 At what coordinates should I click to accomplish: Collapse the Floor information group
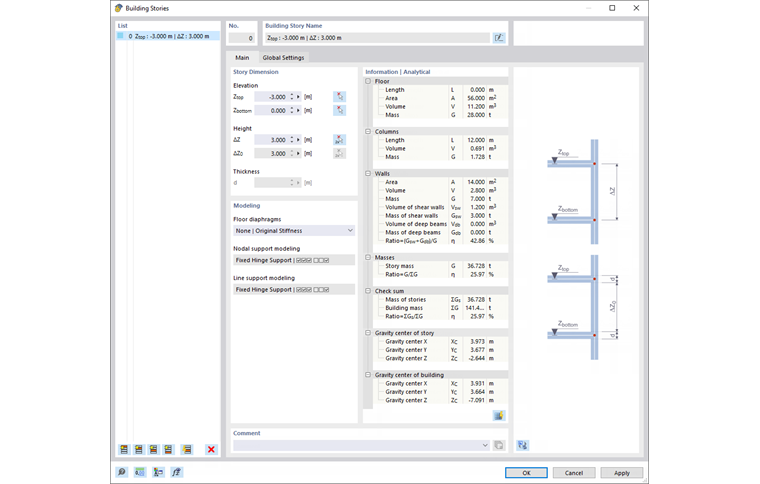(x=368, y=81)
